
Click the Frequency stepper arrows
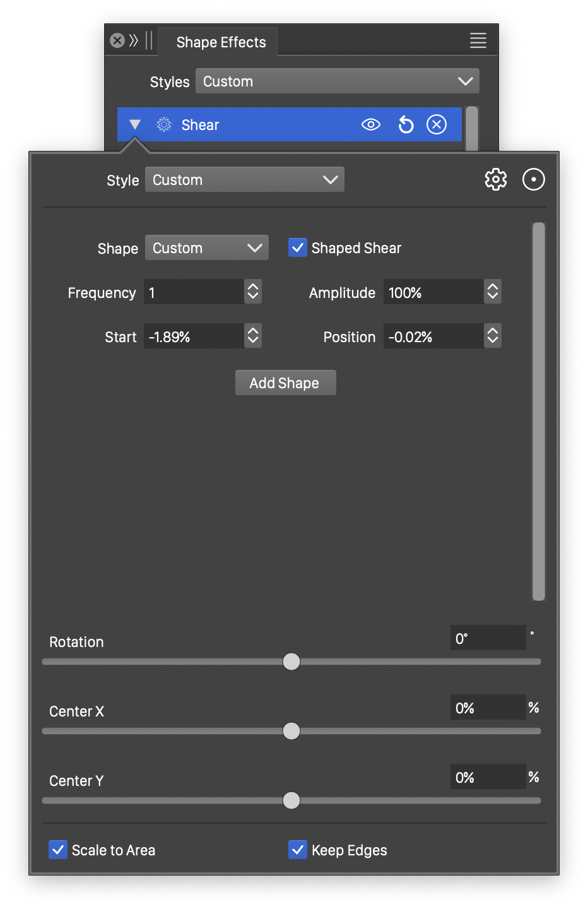[x=253, y=292]
